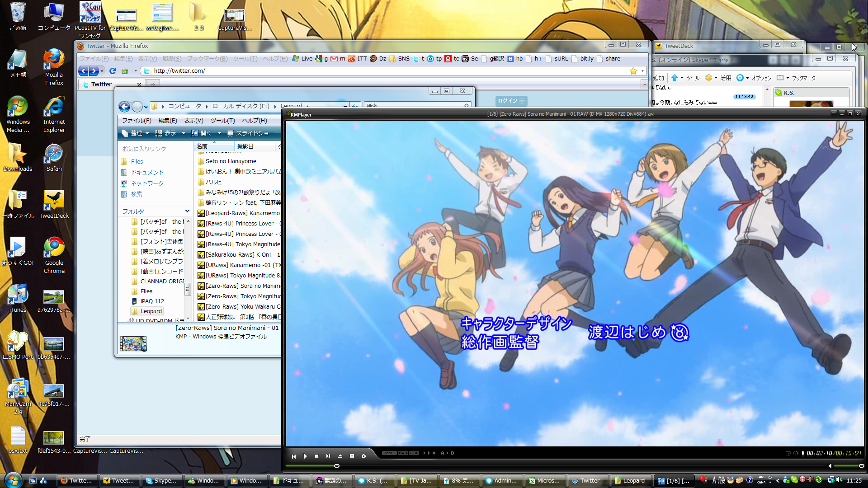Viewport: 868px width, 488px height.
Task: Skip to previous track in KMPlayer
Action: point(294,456)
